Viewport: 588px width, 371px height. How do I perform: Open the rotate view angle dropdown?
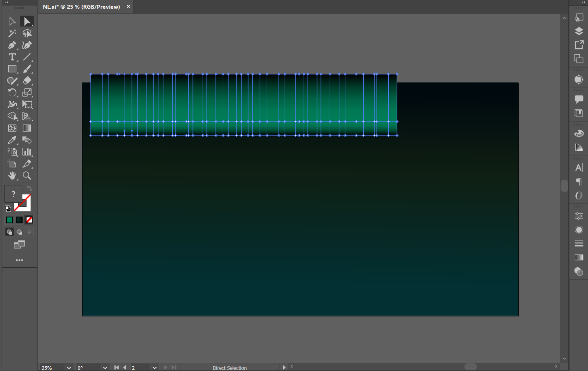(x=105, y=368)
